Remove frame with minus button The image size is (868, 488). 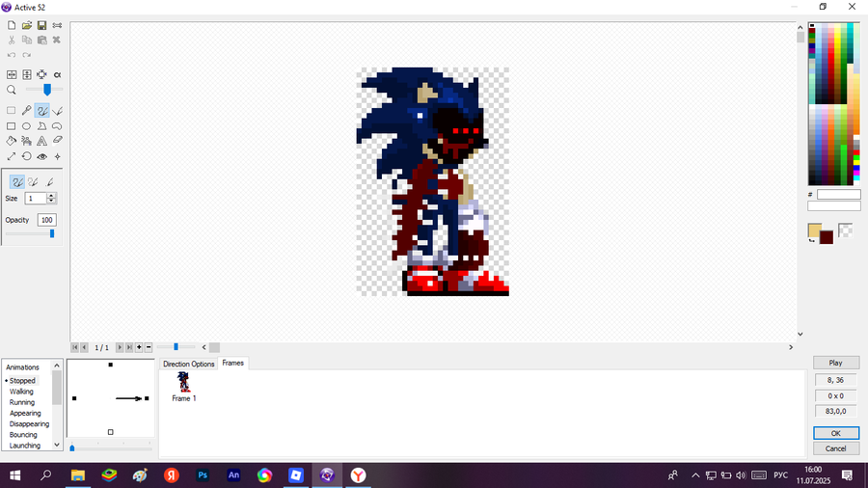pyautogui.click(x=149, y=347)
